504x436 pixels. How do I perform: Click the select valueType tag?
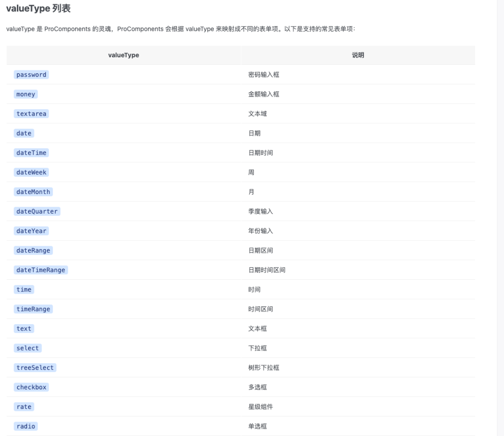click(28, 348)
